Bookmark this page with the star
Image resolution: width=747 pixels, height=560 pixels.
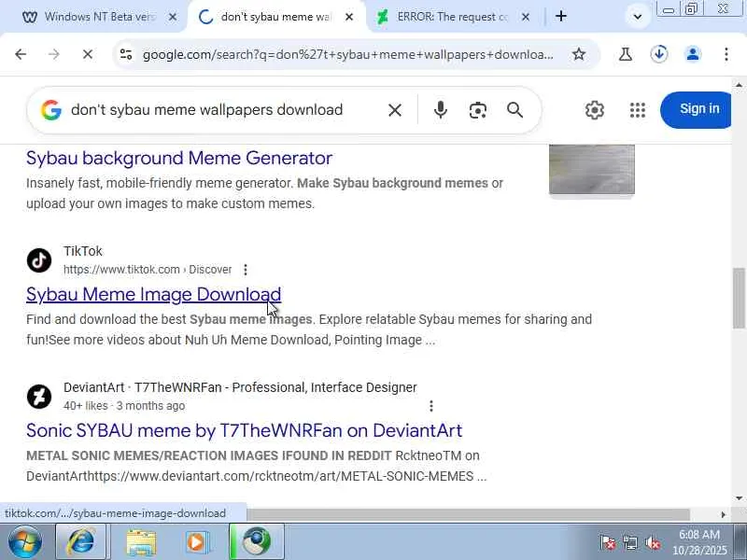pyautogui.click(x=579, y=54)
